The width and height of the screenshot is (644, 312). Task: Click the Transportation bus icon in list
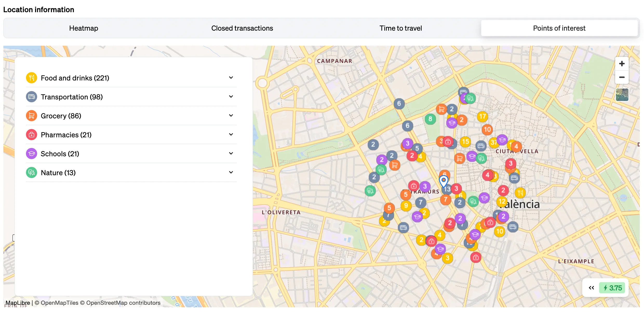(31, 97)
